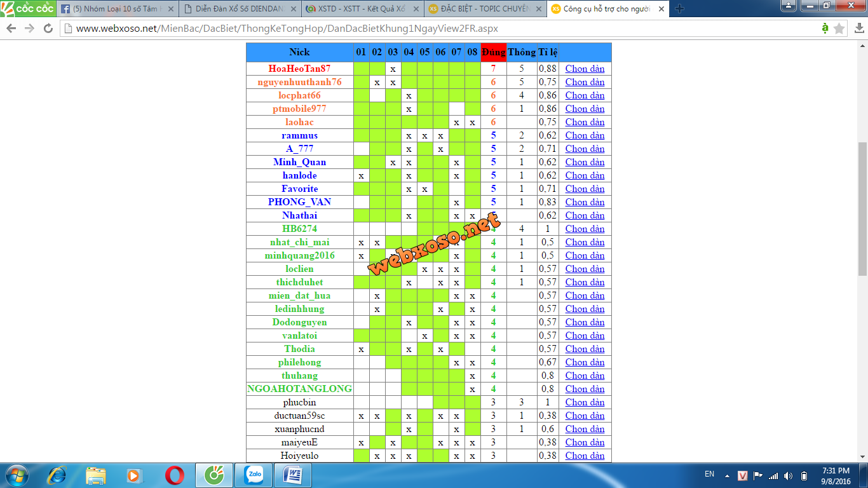Click the download arrow icon in the toolbar

(x=858, y=29)
